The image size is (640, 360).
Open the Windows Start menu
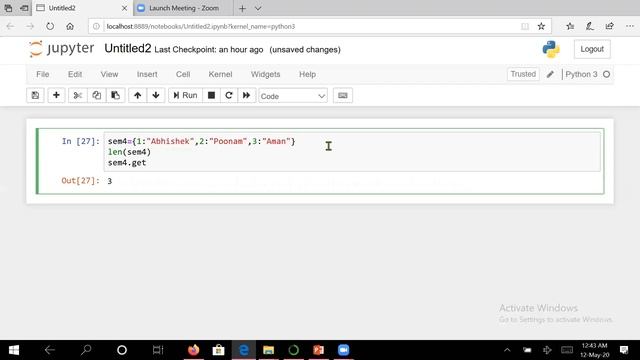click(x=13, y=350)
